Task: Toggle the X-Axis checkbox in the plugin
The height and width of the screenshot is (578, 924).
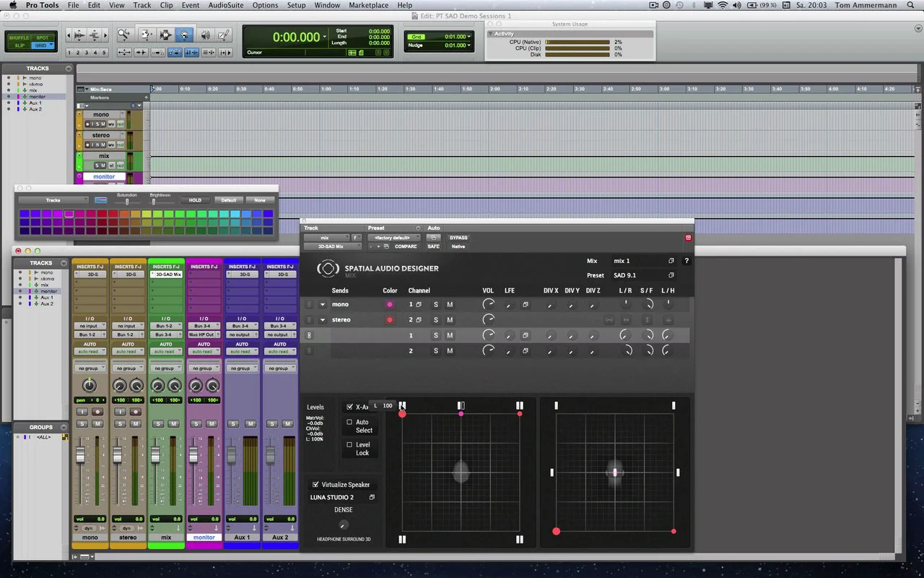Action: pos(350,407)
